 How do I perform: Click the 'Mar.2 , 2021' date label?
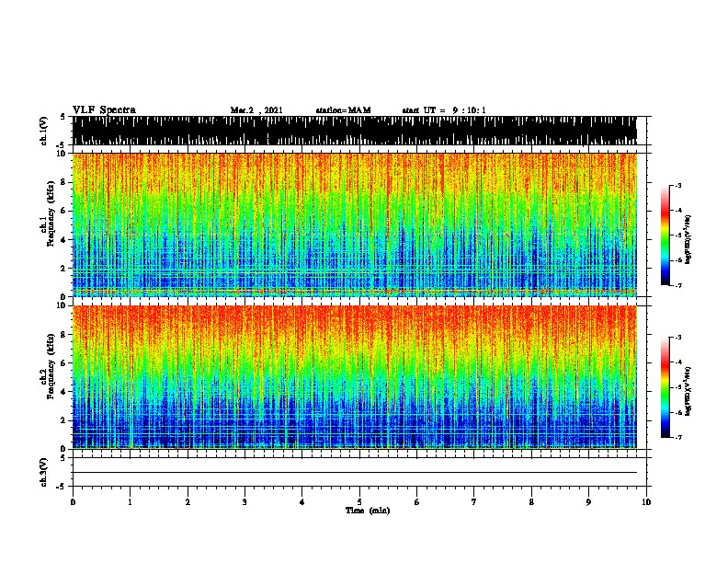256,110
